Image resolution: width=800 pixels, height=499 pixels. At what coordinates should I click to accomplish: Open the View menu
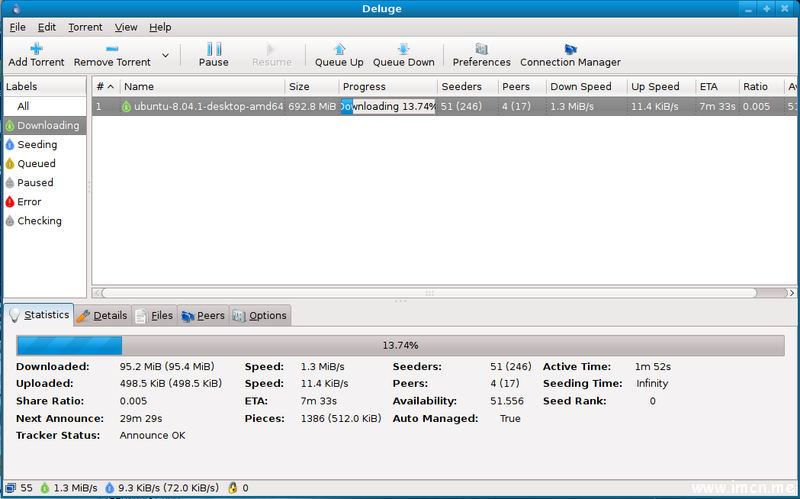126,27
